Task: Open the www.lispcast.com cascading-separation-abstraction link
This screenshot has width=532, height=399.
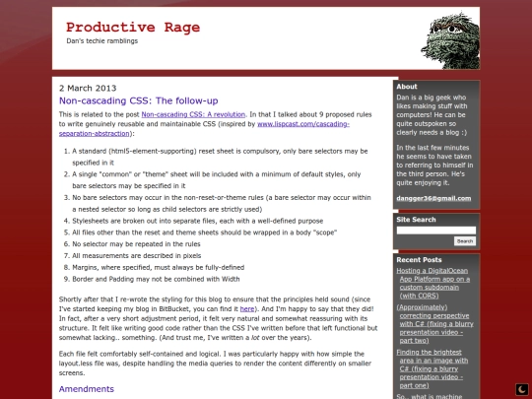Action: [204, 129]
